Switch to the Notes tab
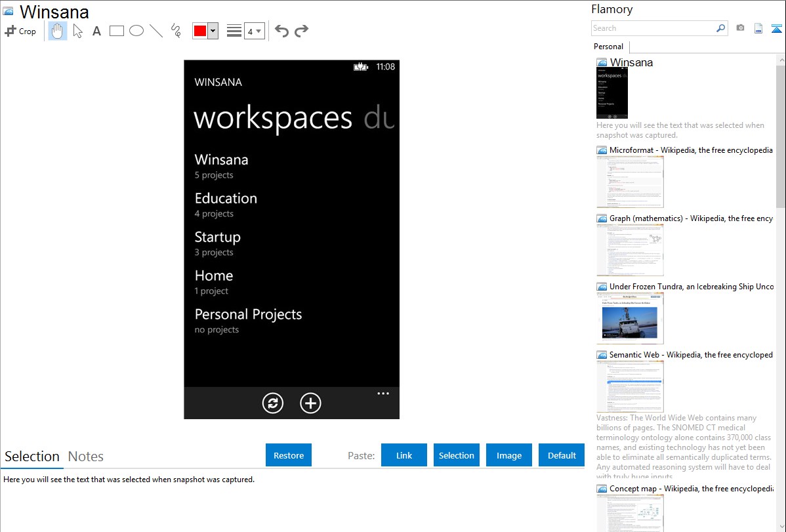The width and height of the screenshot is (786, 532). (86, 457)
